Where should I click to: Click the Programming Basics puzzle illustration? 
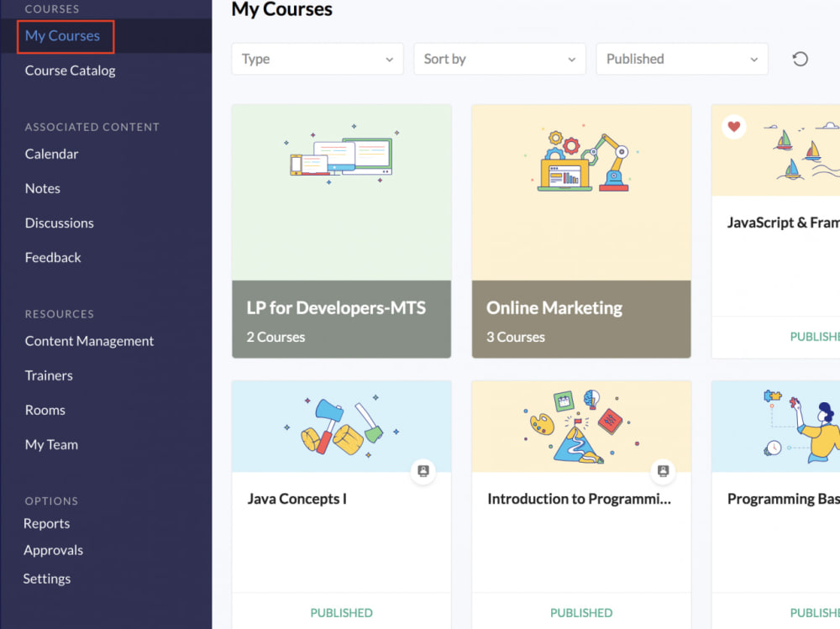point(801,427)
